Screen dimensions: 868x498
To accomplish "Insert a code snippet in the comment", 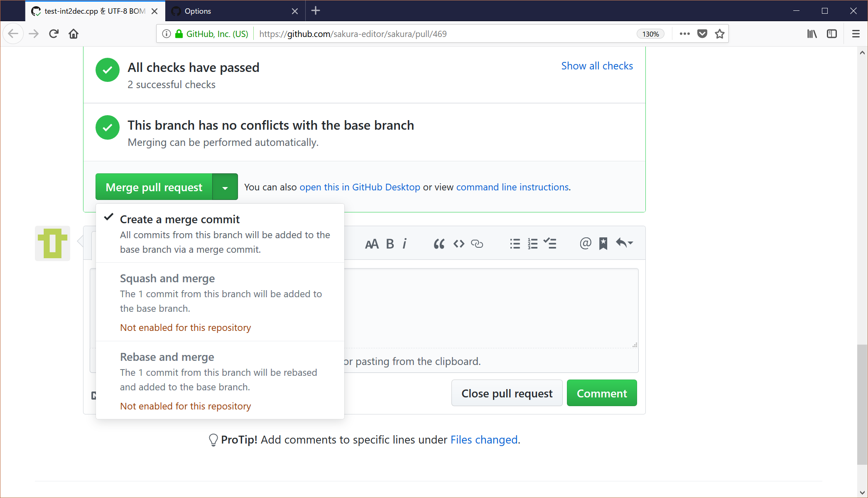I will (x=459, y=244).
